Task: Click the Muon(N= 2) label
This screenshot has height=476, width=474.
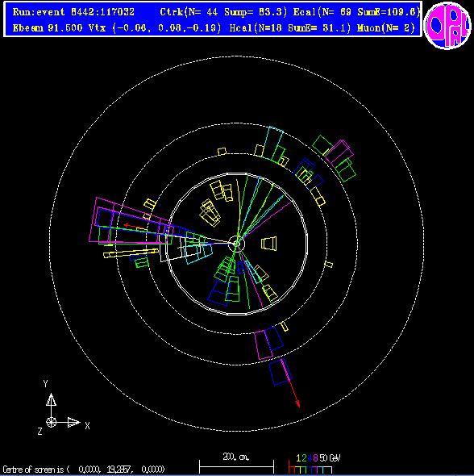Action: [386, 28]
